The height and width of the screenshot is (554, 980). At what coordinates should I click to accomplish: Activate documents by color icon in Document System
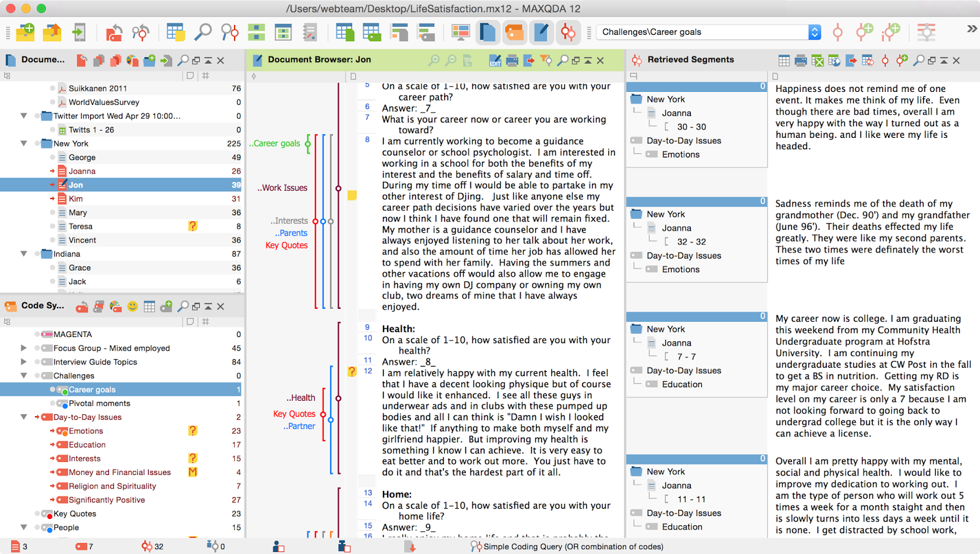click(132, 60)
